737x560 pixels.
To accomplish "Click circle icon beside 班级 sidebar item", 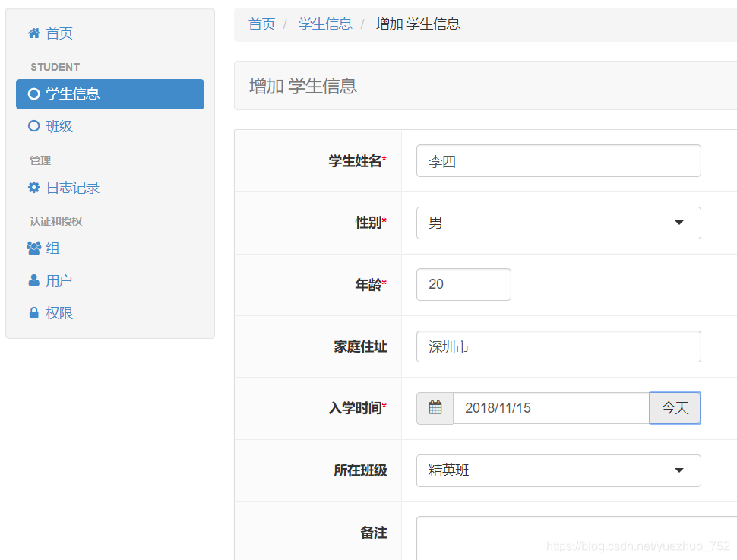I will click(34, 126).
